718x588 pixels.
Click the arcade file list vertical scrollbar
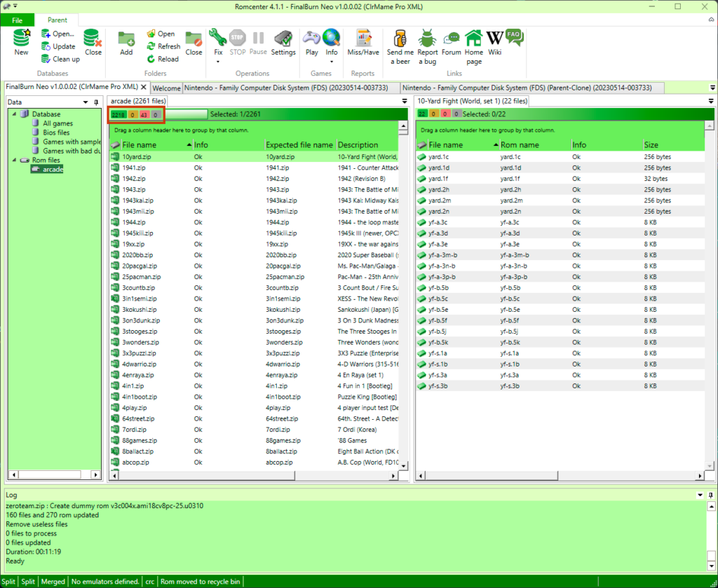pos(403,296)
